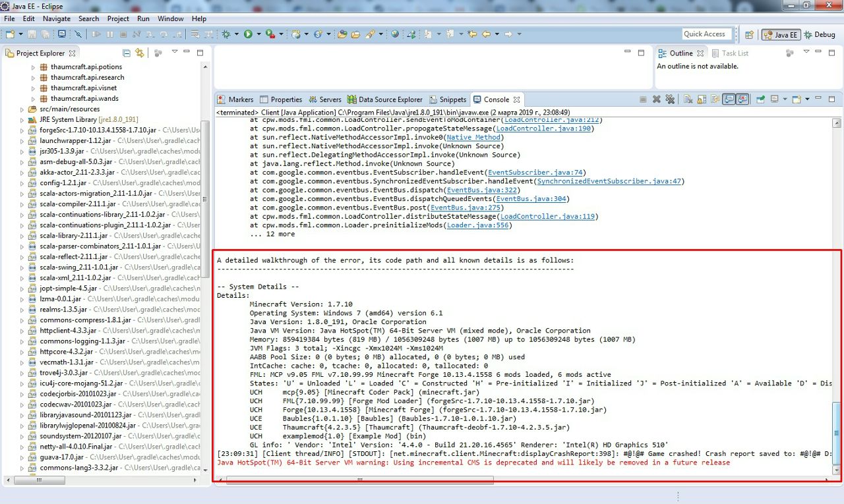Switch to the Markers tab
This screenshot has width=844, height=504.
(x=235, y=99)
